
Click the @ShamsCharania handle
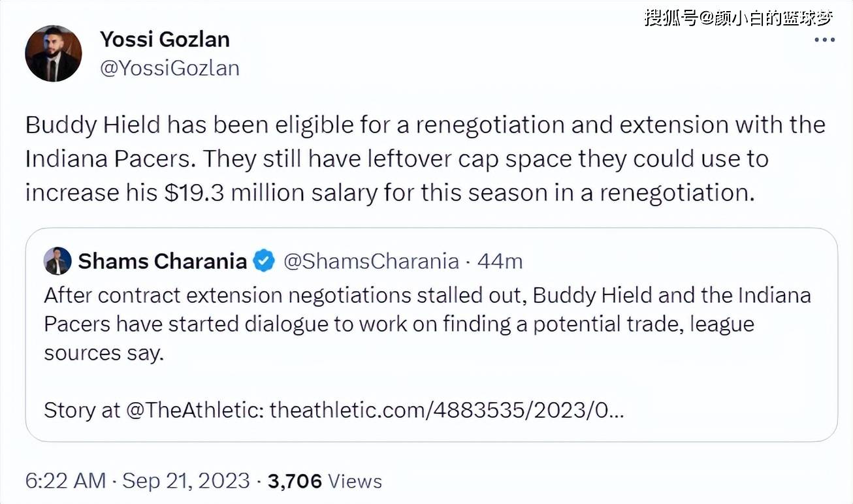371,261
